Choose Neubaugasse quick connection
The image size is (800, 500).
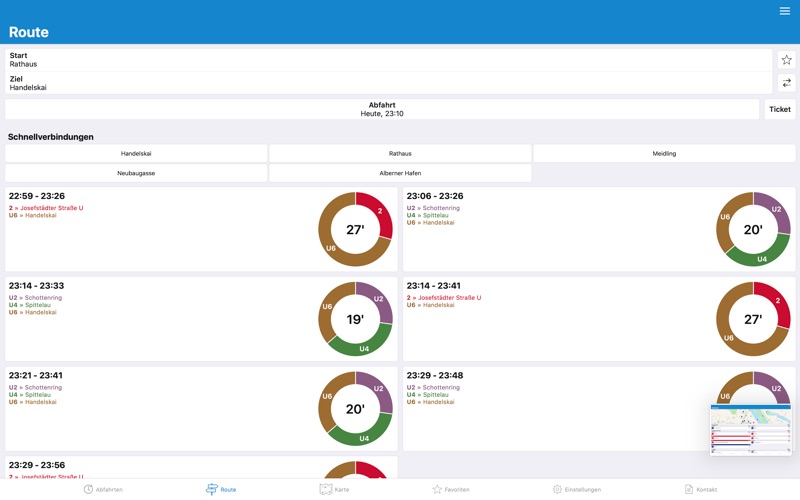136,173
